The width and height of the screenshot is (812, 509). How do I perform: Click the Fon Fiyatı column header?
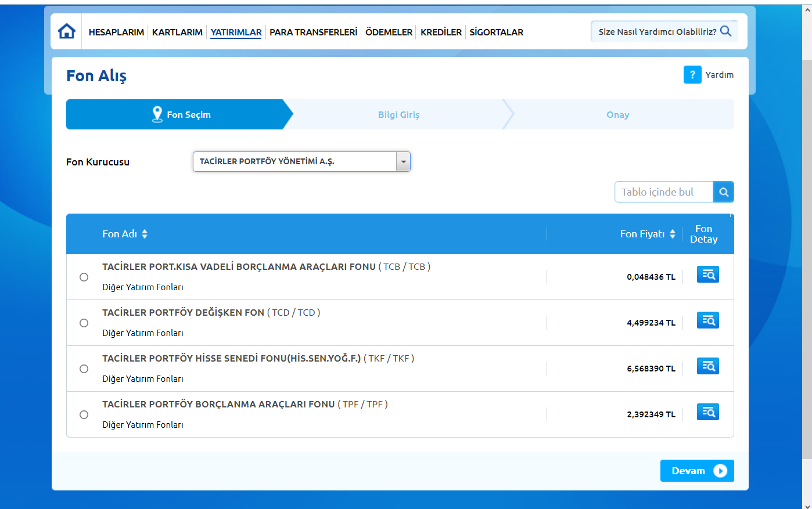[642, 234]
